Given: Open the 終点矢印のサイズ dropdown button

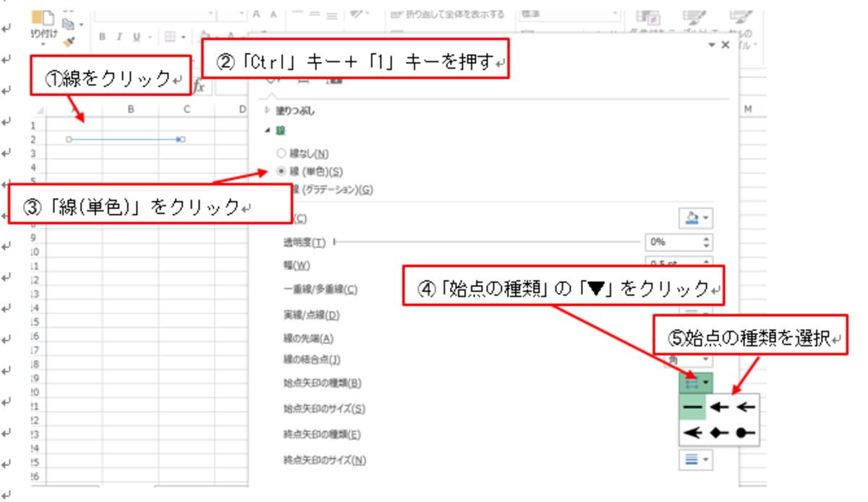Looking at the screenshot, I should 697,459.
